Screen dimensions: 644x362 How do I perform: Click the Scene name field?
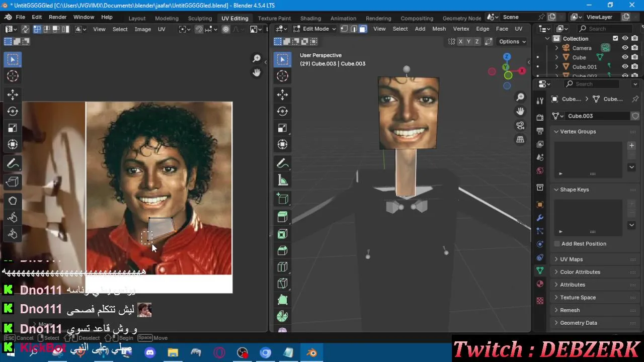click(519, 17)
